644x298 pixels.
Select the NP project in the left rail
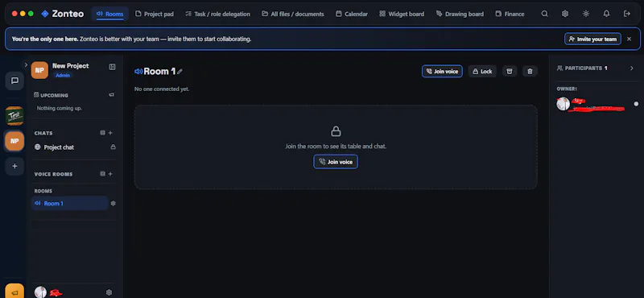pyautogui.click(x=14, y=141)
